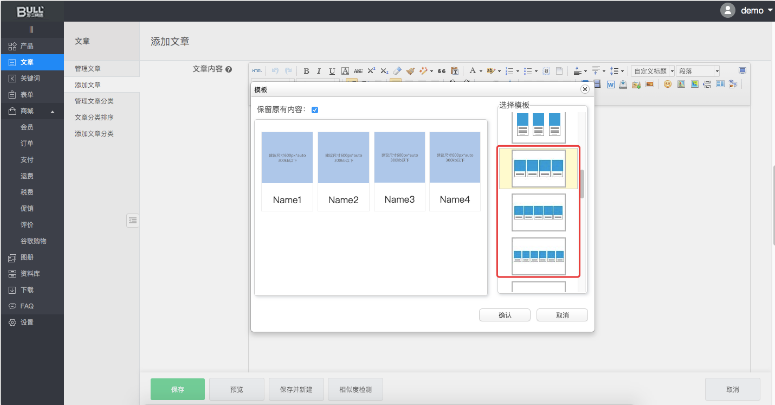Click the green 保存 button
The height and width of the screenshot is (405, 775).
tap(177, 389)
